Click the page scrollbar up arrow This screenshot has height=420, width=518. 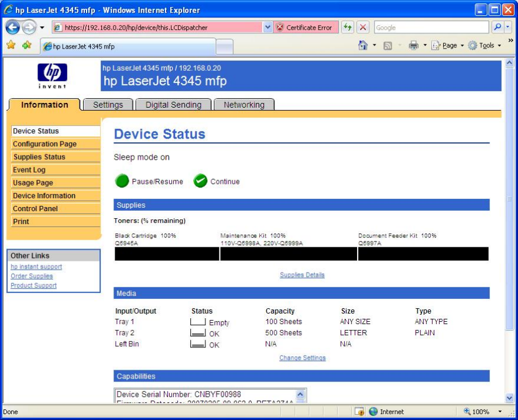[x=509, y=63]
